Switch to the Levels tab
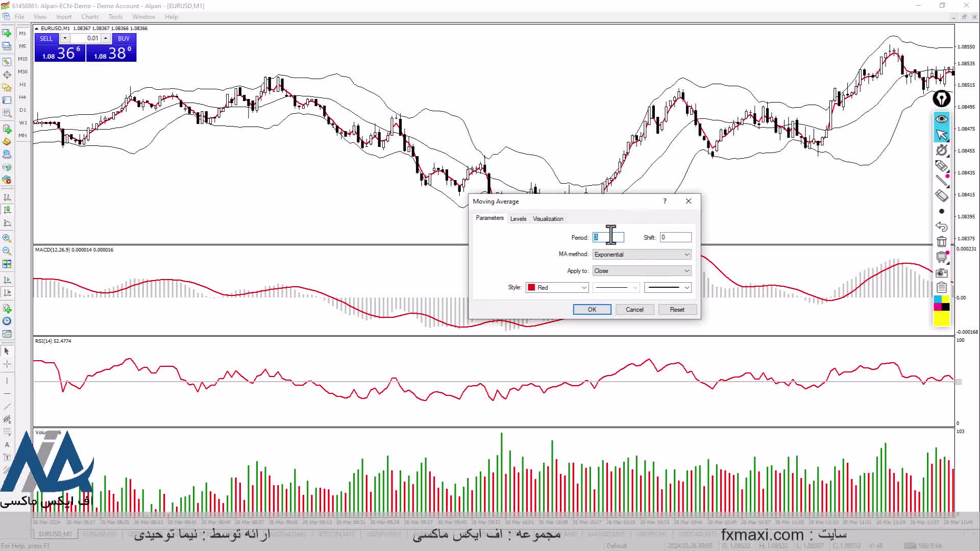 coord(518,219)
